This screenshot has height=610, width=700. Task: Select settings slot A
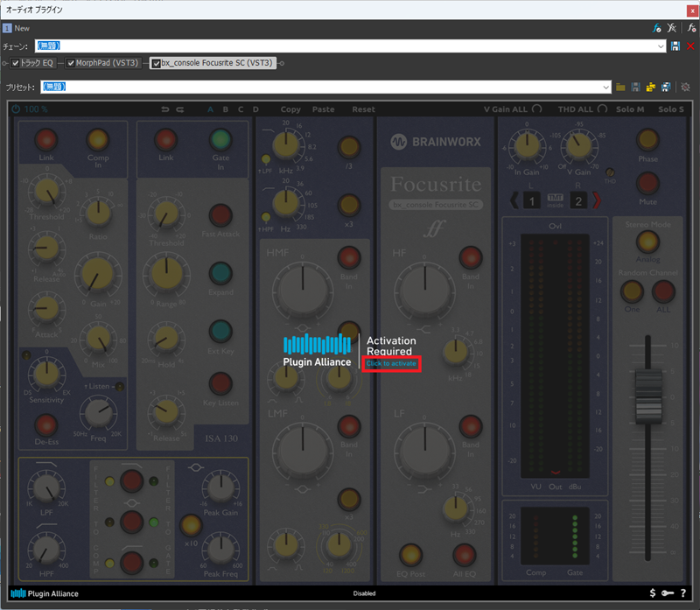click(210, 109)
